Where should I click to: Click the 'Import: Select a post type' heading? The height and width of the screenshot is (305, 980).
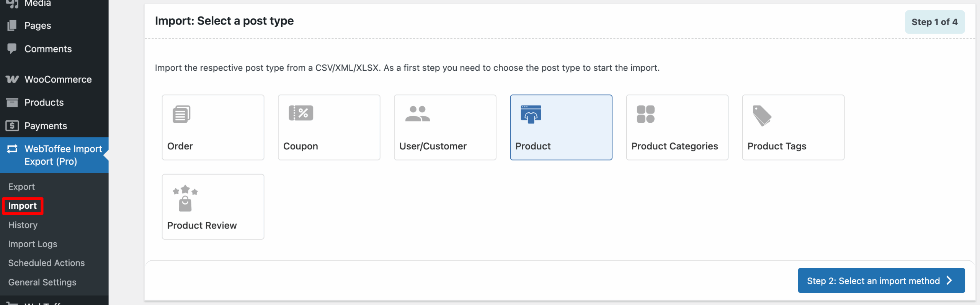pyautogui.click(x=224, y=21)
